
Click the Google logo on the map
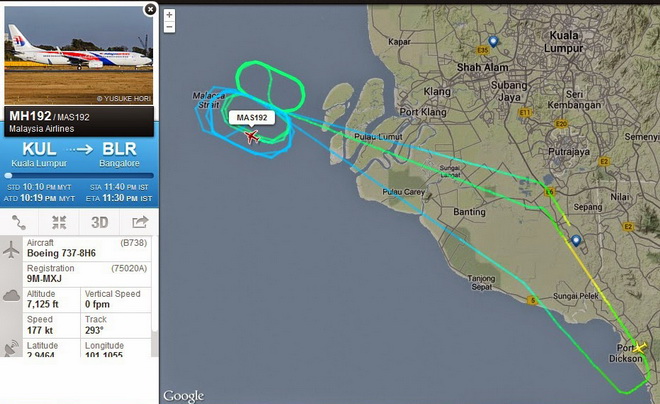[x=184, y=396]
